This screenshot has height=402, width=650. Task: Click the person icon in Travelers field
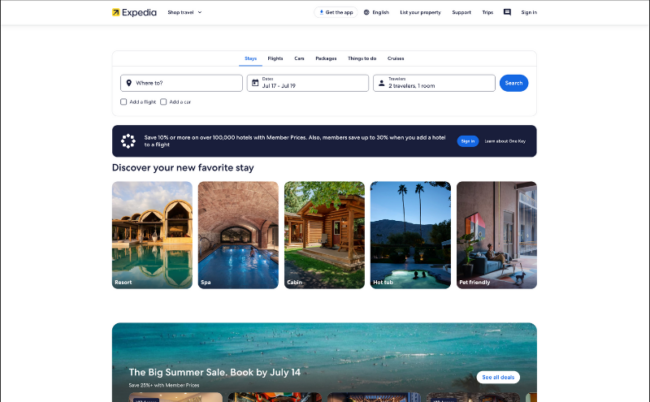tap(382, 83)
